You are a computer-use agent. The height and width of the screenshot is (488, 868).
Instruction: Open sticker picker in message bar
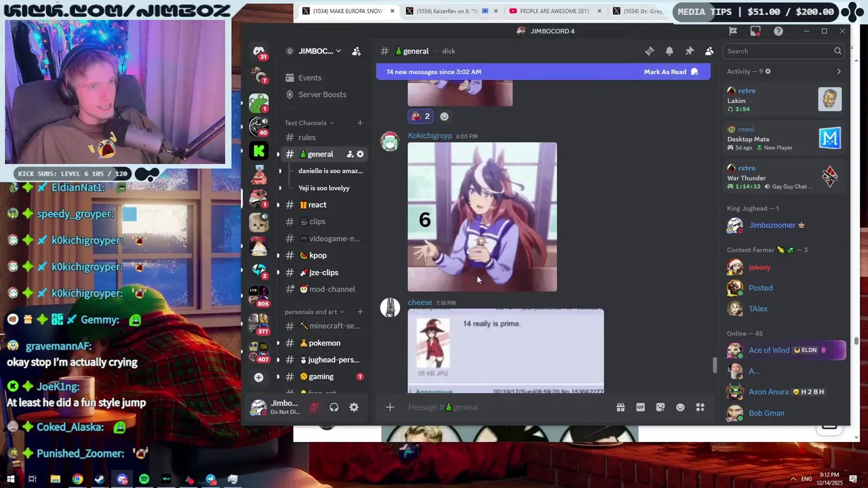[x=660, y=407]
